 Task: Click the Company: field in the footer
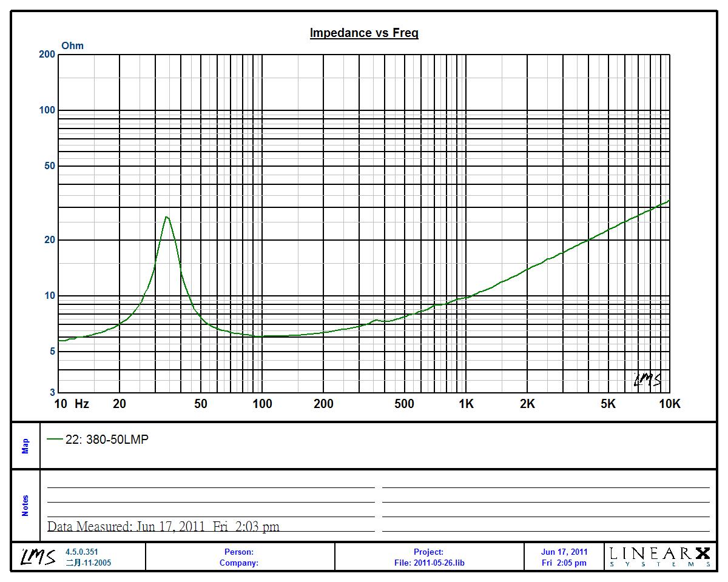click(x=239, y=563)
